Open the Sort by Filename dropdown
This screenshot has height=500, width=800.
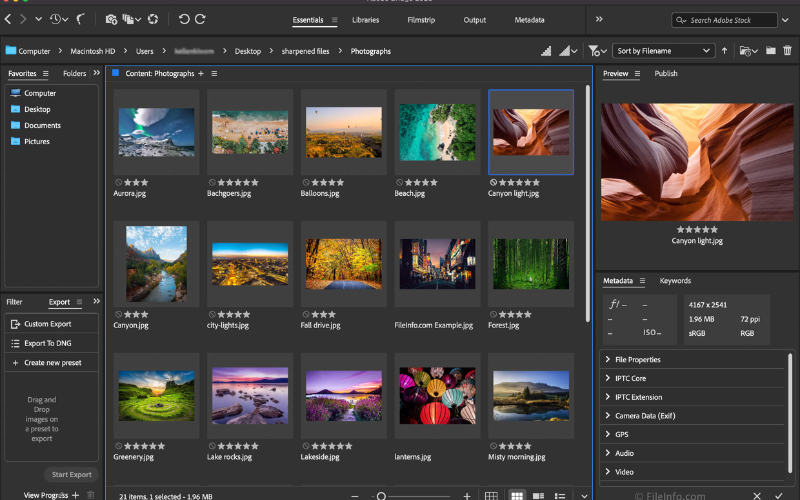[664, 51]
